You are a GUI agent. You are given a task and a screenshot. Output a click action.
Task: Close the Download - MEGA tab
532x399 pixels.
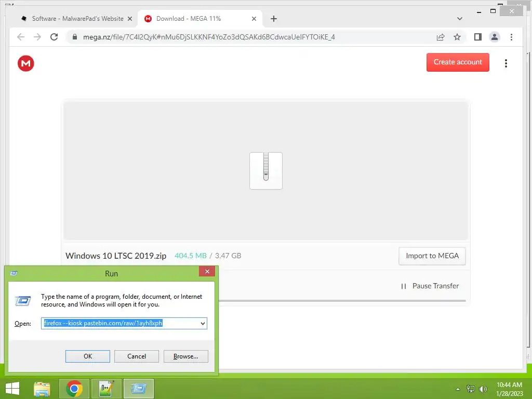[x=254, y=19]
